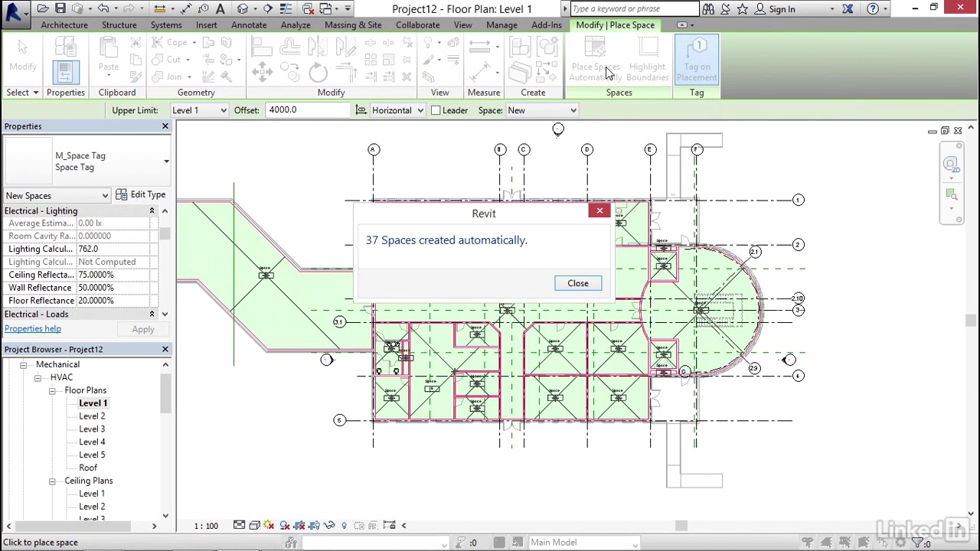The height and width of the screenshot is (551, 980).
Task: Select Roof under HVAC Floor Plans
Action: (88, 468)
